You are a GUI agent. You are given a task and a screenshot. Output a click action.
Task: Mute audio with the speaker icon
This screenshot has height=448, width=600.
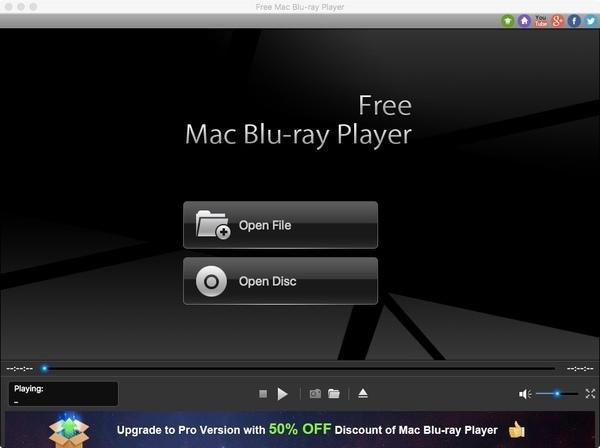[x=525, y=394]
